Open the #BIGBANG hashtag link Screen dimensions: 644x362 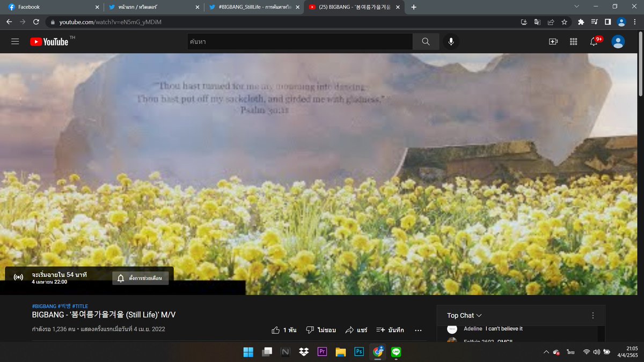point(44,306)
